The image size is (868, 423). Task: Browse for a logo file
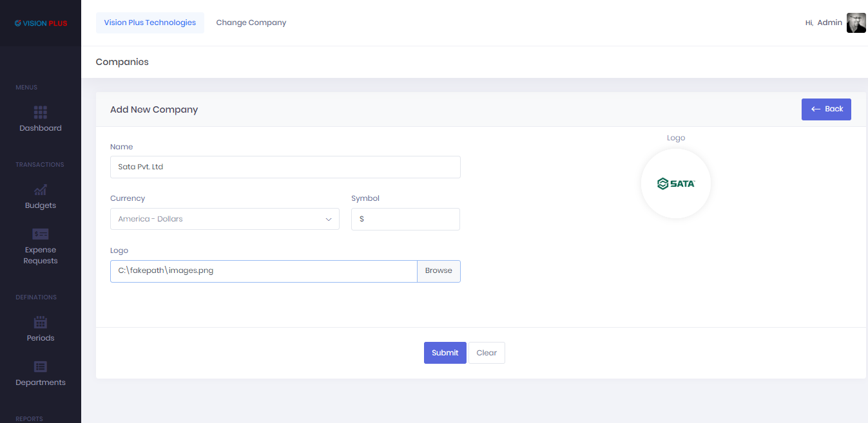pos(438,271)
